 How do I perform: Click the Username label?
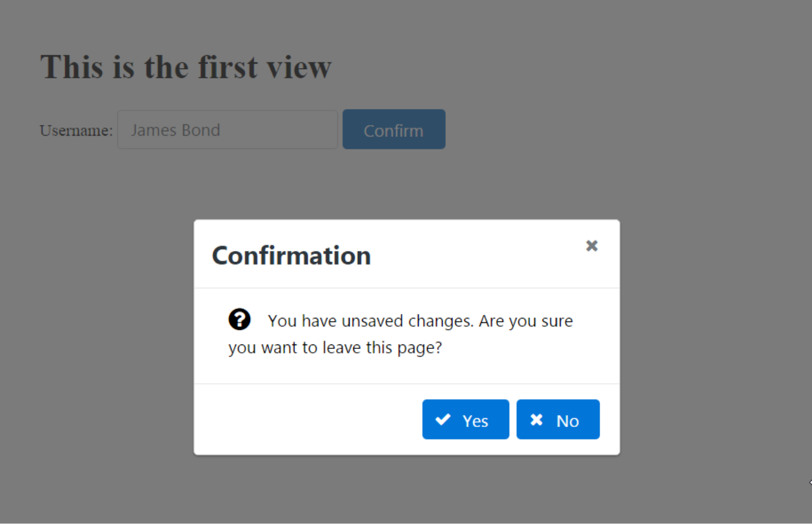(x=76, y=131)
